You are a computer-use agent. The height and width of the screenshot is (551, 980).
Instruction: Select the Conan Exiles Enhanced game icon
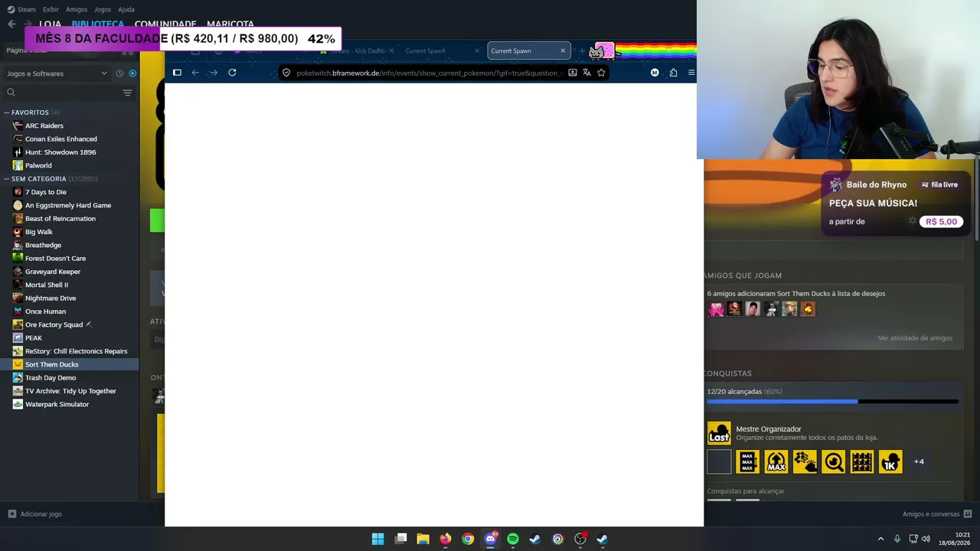point(18,139)
